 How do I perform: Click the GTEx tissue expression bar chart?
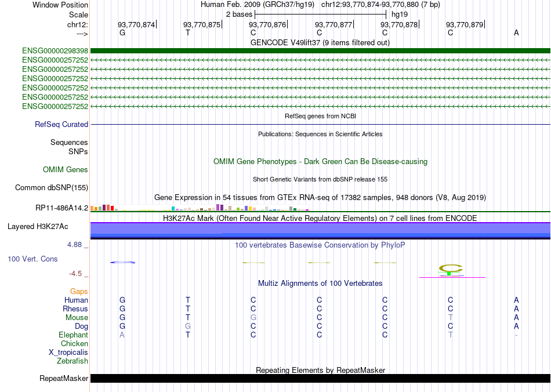pyautogui.click(x=200, y=208)
